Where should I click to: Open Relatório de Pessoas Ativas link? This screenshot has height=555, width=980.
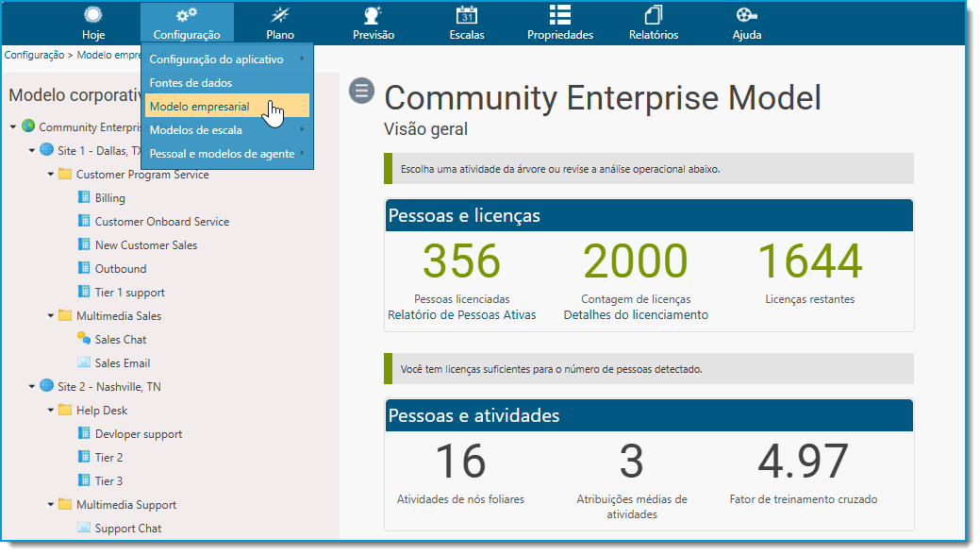462,314
